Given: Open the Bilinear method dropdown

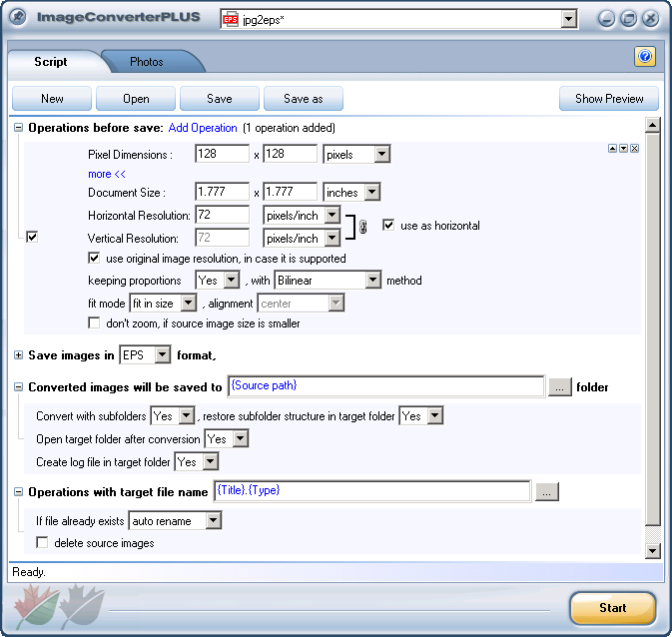Looking at the screenshot, I should click(372, 281).
